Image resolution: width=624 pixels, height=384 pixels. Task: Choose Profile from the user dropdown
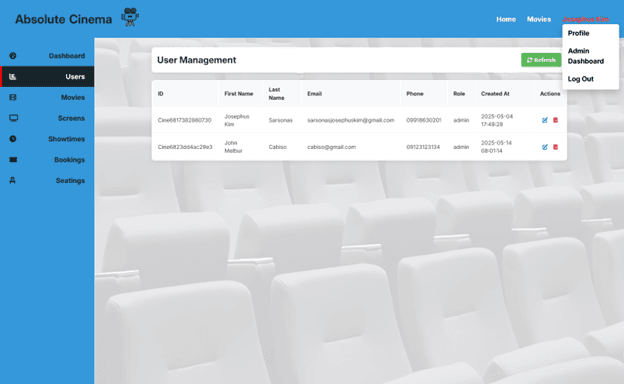(578, 33)
